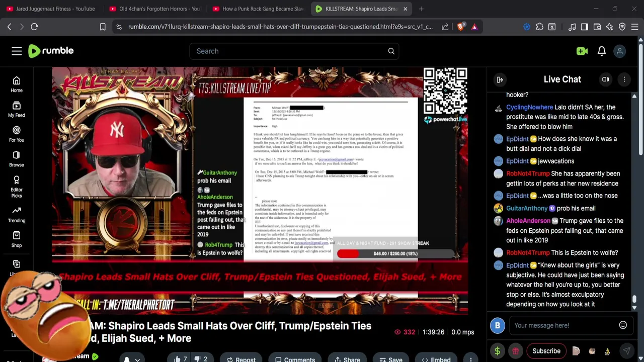Bookmark this page in the toolbar
Image resolution: width=644 pixels, height=362 pixels.
tap(103, 27)
